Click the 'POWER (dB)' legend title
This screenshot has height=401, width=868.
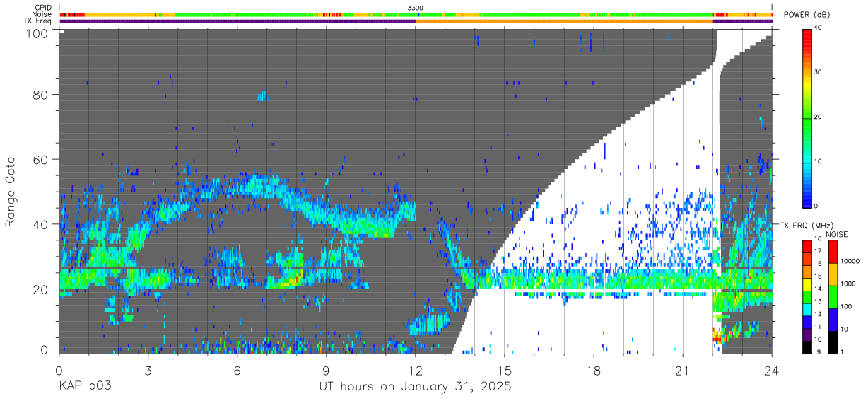click(806, 15)
